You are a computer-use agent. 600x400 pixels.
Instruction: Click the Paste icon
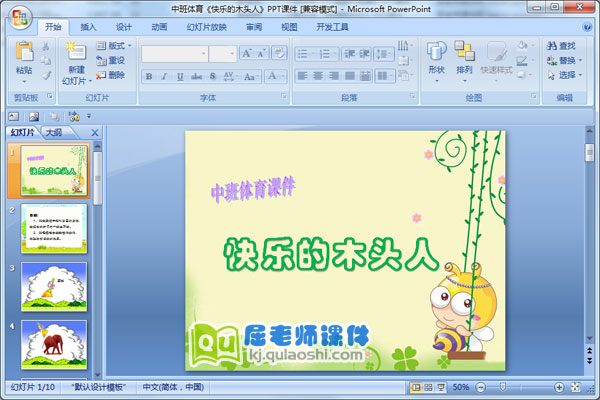click(24, 52)
